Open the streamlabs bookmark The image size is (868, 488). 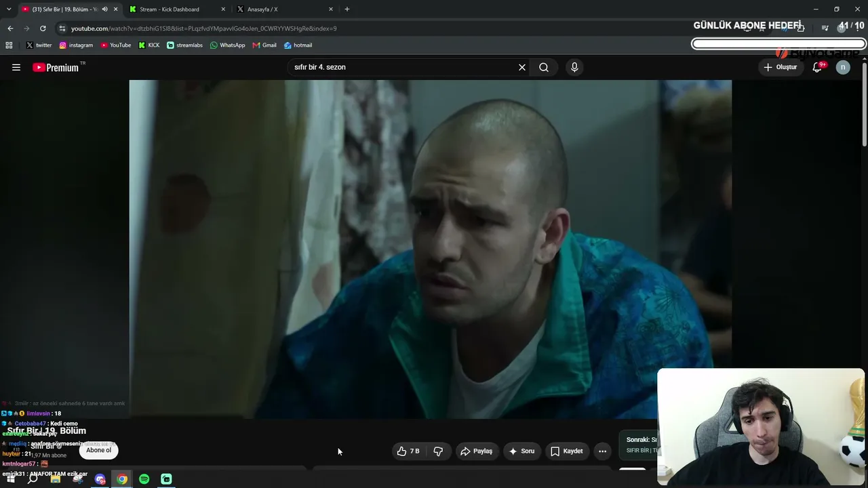pyautogui.click(x=184, y=45)
